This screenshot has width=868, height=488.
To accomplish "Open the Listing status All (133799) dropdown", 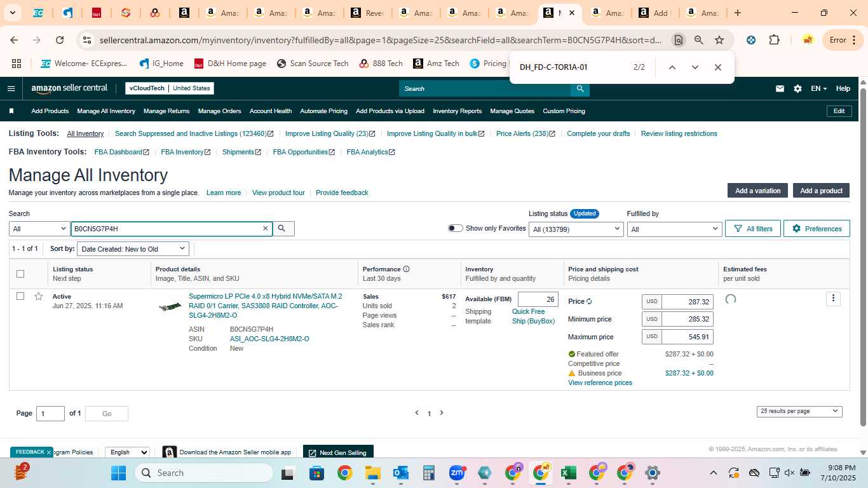I will (x=576, y=229).
